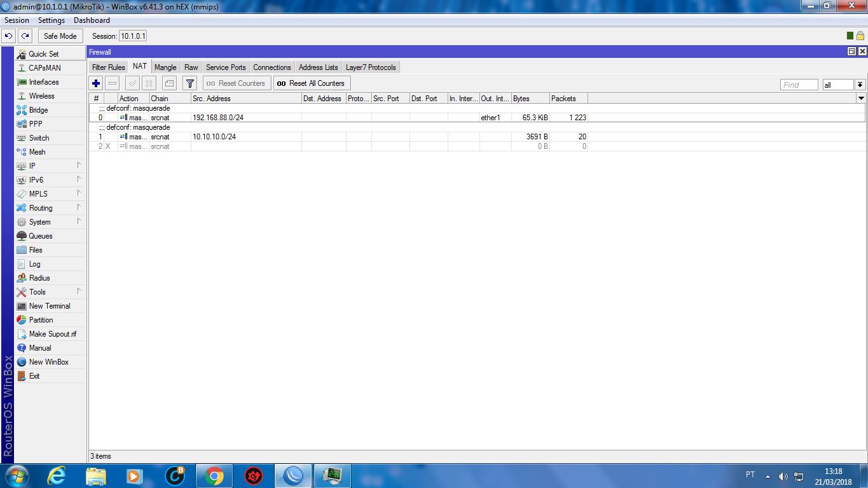This screenshot has width=868, height=488.
Task: Add a comment using the comment icon
Action: pyautogui.click(x=169, y=83)
